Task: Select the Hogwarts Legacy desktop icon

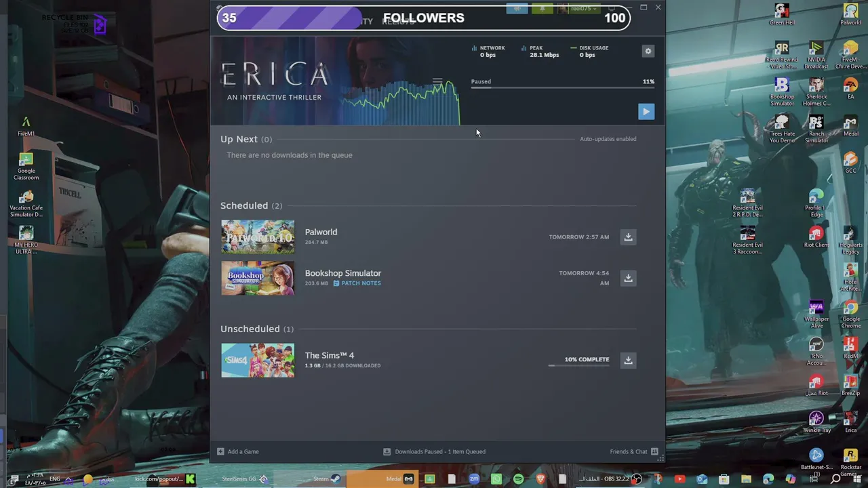Action: (850, 241)
